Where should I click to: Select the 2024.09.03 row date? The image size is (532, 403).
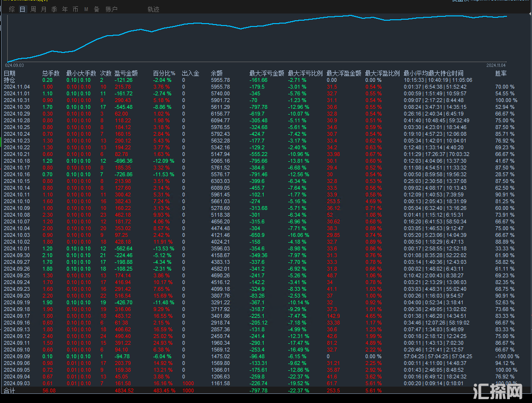pyautogui.click(x=17, y=383)
